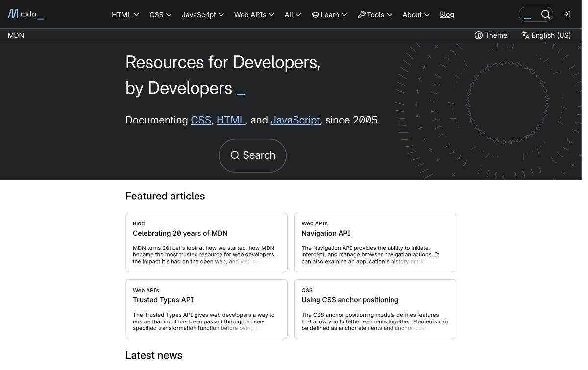Open English (US) language selector
The height and width of the screenshot is (370, 588).
coord(546,35)
